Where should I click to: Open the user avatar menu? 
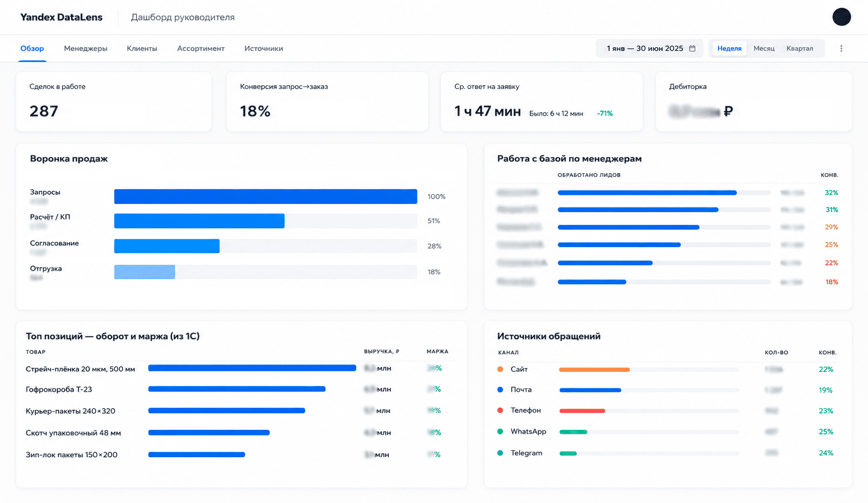[841, 17]
